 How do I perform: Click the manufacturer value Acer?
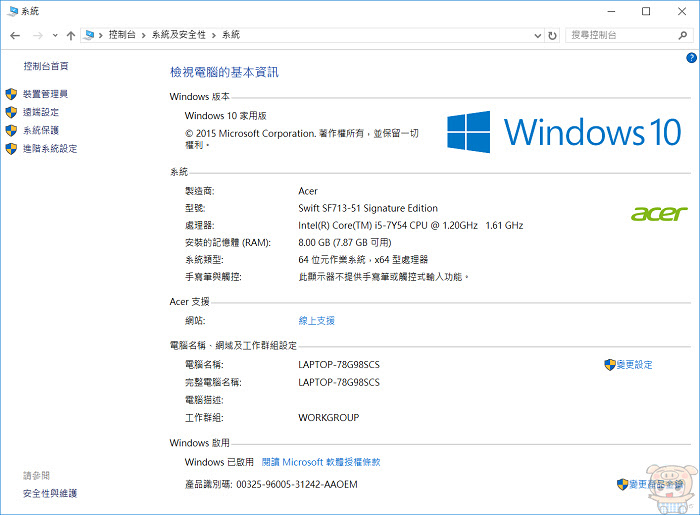point(308,191)
